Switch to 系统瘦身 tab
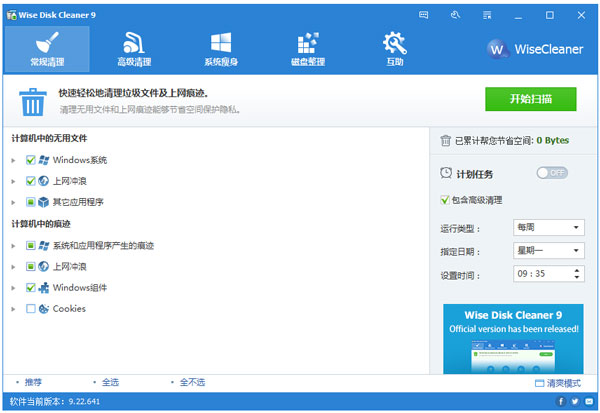Screen dimensions: 600x413 tap(221, 49)
